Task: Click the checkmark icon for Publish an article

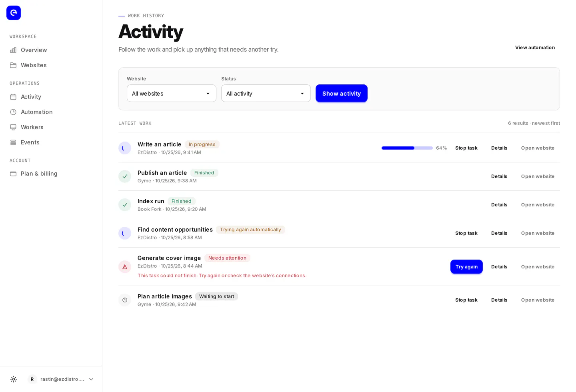Action: pos(125,176)
